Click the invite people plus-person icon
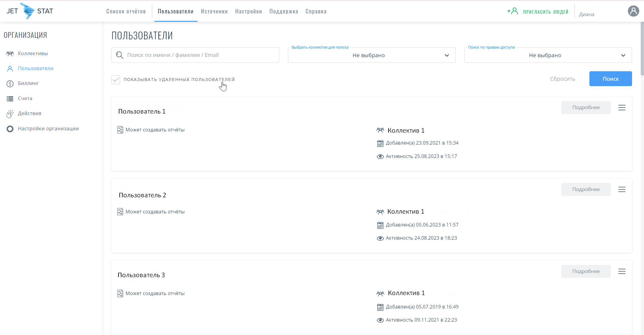The width and height of the screenshot is (644, 335). click(x=512, y=11)
